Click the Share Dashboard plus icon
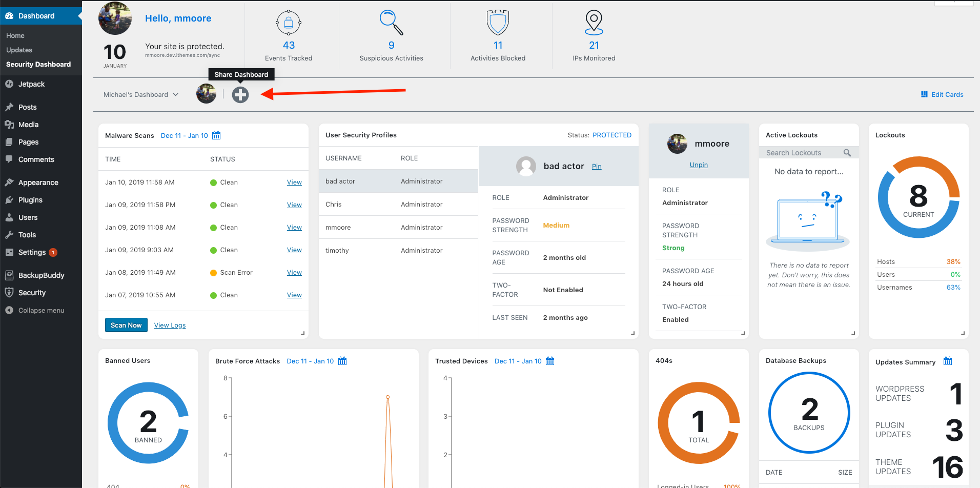980x488 pixels. click(240, 95)
